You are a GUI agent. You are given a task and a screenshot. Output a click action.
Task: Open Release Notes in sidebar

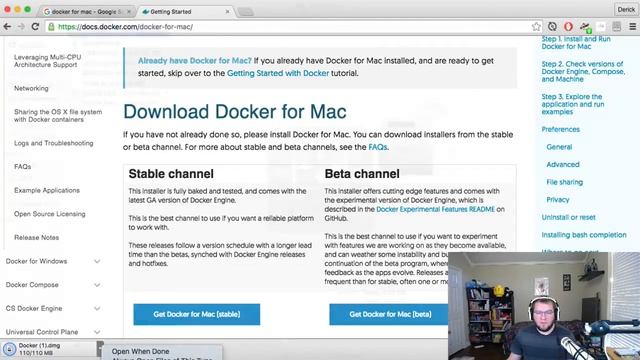tap(36, 238)
